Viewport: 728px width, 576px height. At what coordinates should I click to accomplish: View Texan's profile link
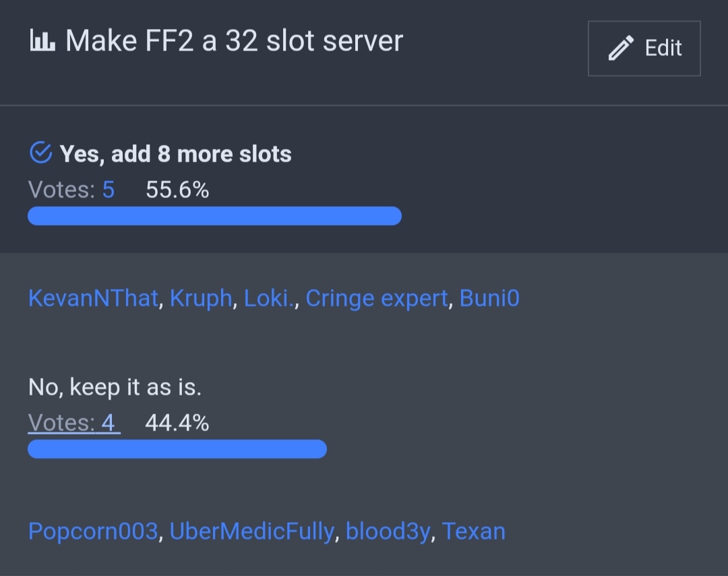pos(474,532)
